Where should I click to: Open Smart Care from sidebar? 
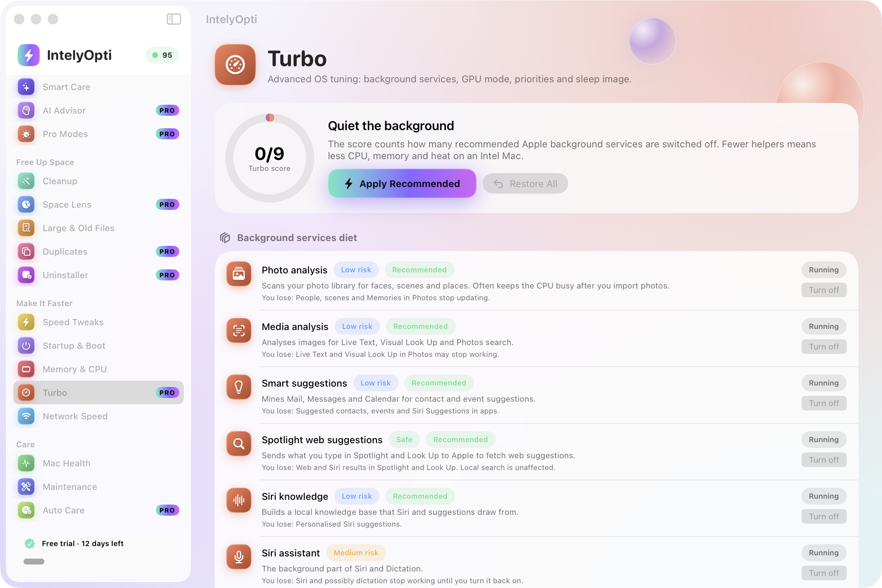(x=98, y=87)
